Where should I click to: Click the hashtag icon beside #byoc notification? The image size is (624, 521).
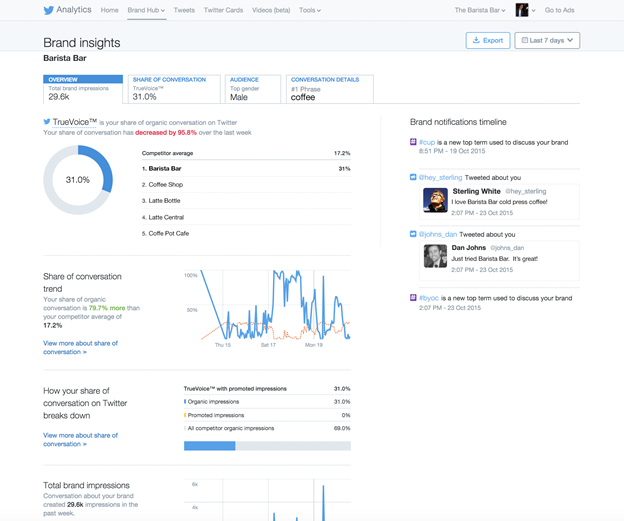pos(413,298)
